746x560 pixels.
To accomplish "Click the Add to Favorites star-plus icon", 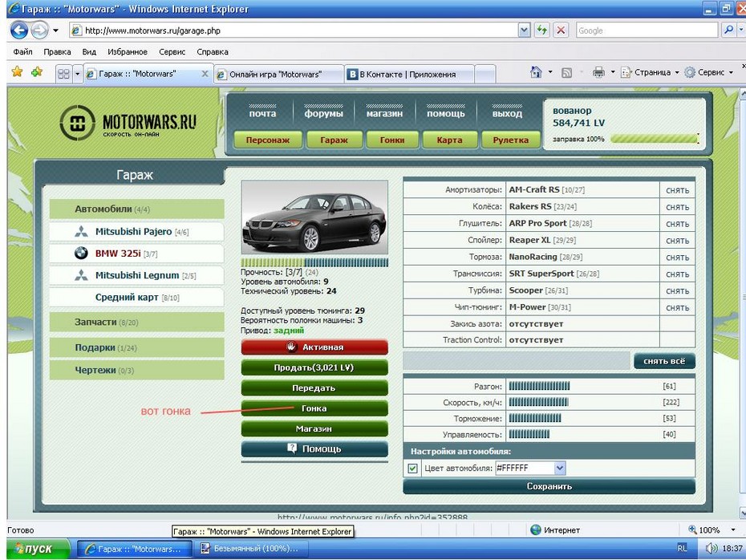I will [x=37, y=72].
